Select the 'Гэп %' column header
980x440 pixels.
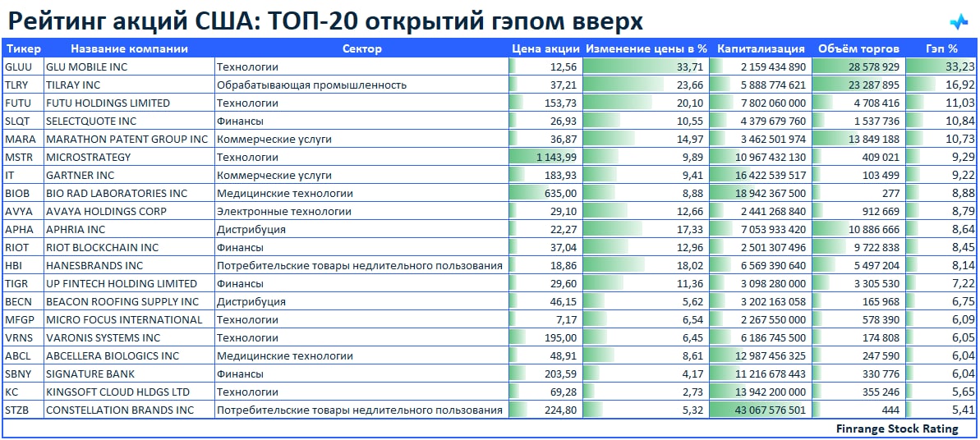[x=941, y=48]
